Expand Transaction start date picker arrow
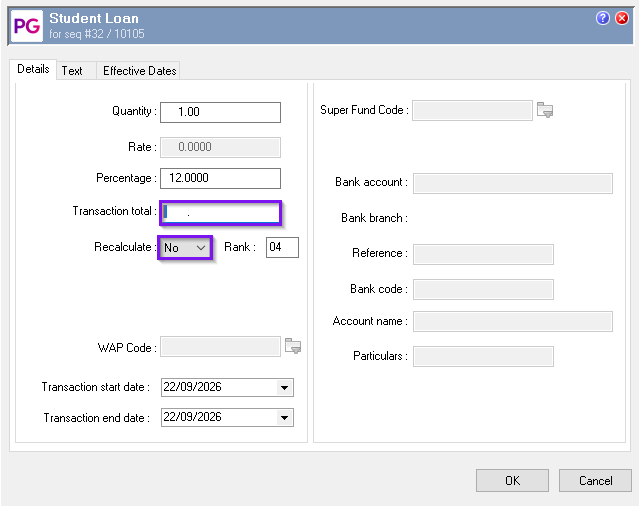Viewport: 639px width, 506px height. pos(284,387)
